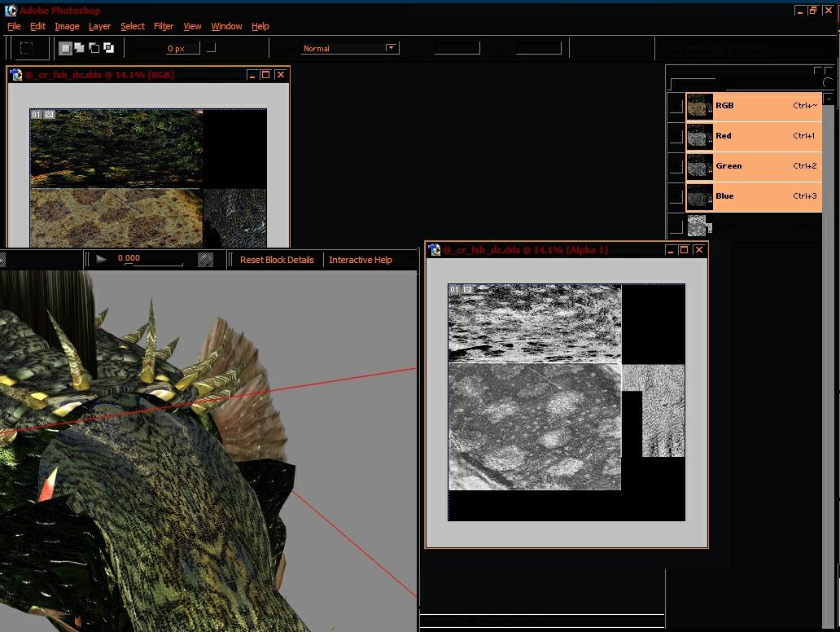Maximize the RGB image window
This screenshot has height=632, width=840.
(x=265, y=75)
